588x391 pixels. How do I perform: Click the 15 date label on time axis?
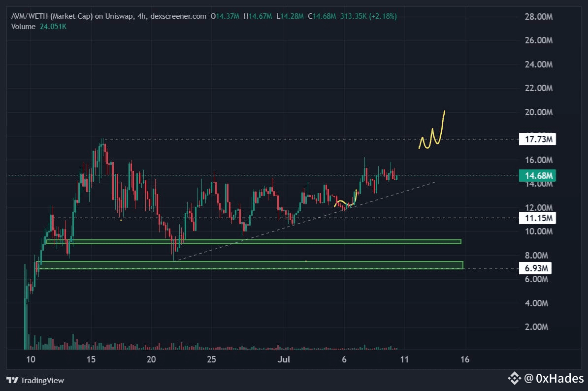[91, 359]
